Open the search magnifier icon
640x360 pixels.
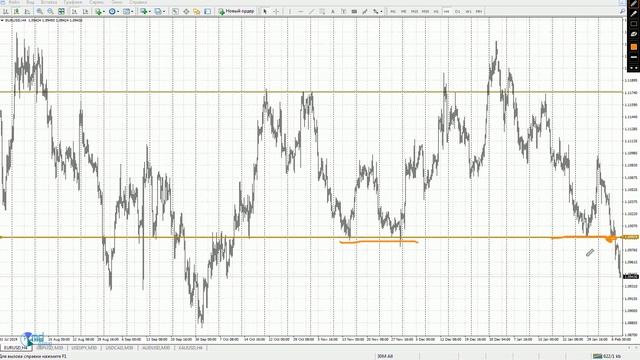click(x=622, y=11)
